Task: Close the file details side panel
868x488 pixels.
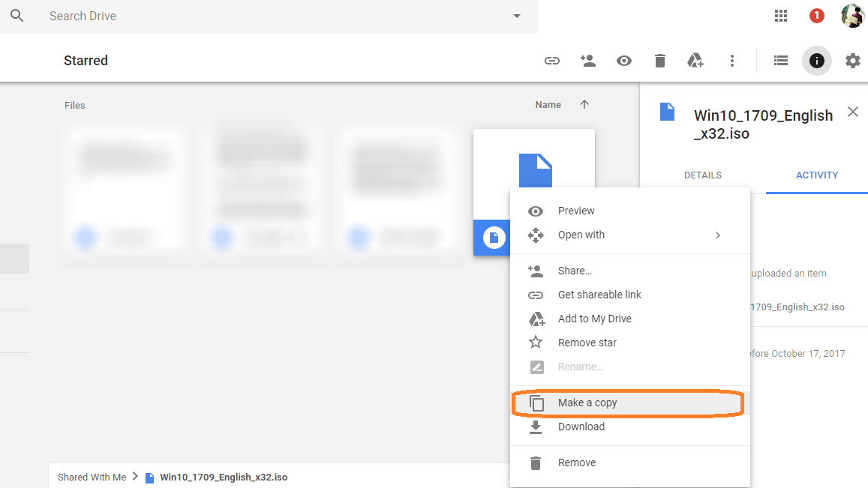Action: [x=853, y=112]
